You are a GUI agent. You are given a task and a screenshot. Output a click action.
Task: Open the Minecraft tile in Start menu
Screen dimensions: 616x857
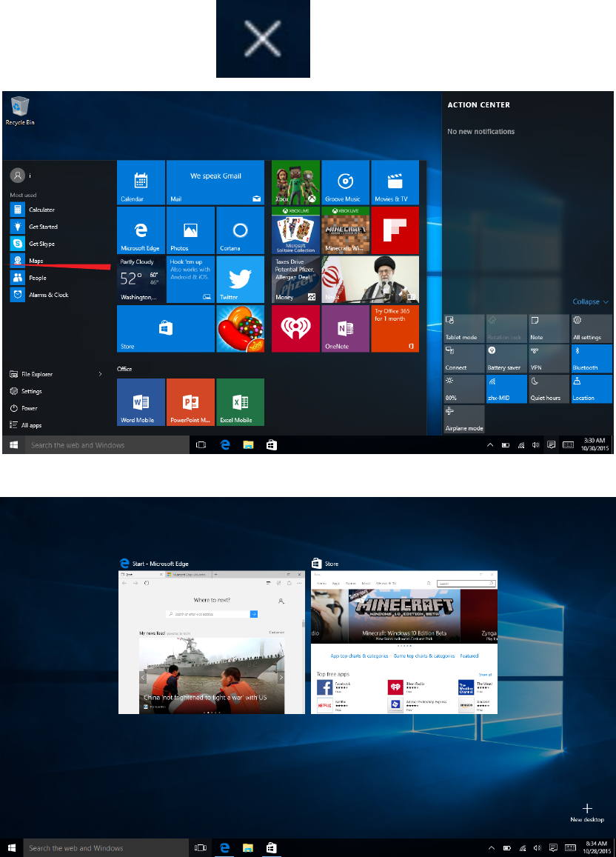coord(345,230)
